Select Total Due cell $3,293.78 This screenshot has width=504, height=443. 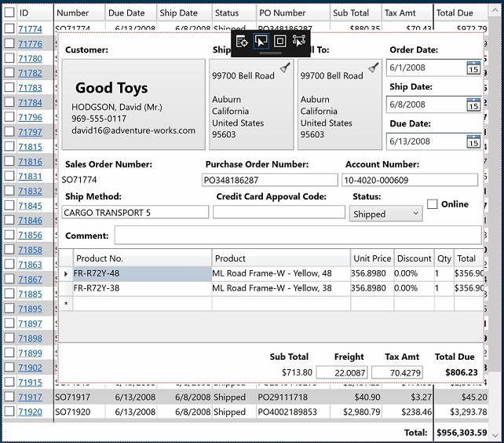[461, 412]
